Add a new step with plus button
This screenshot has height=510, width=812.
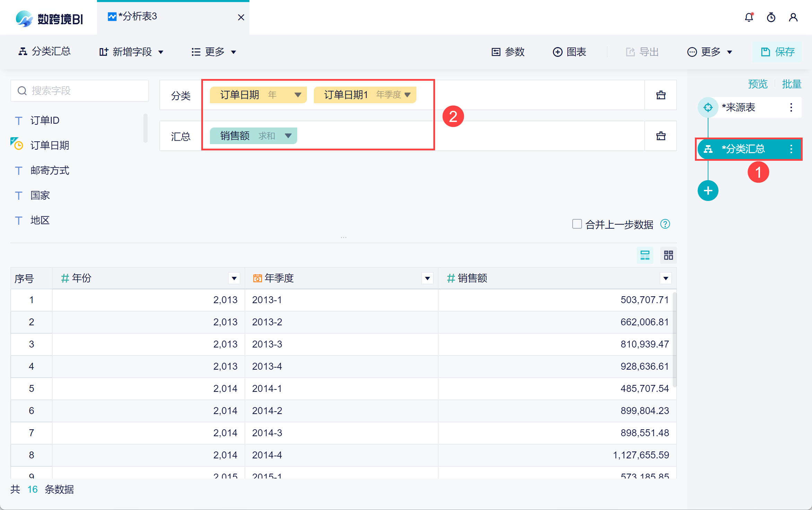[708, 191]
